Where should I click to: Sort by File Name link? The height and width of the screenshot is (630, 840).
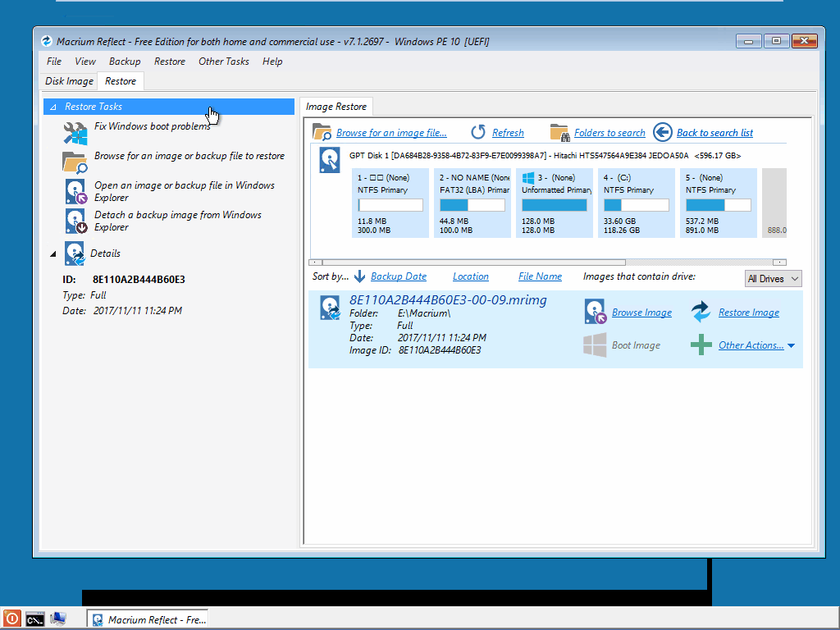click(540, 276)
